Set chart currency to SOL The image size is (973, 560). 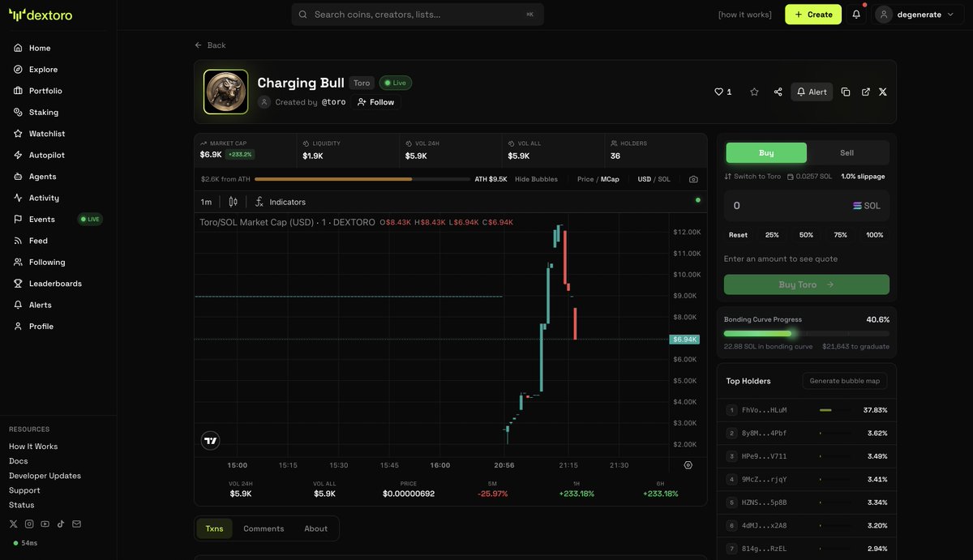pos(664,179)
